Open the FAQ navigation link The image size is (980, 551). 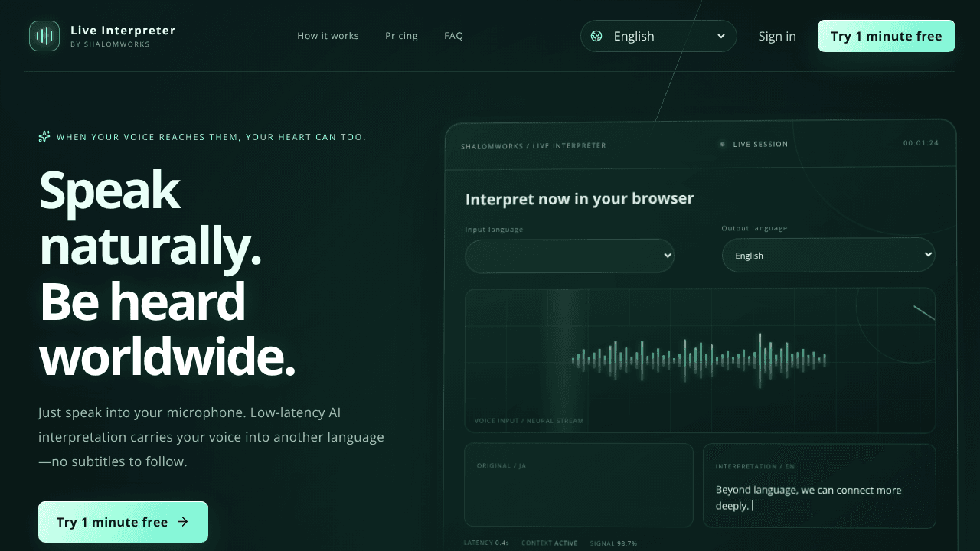pos(453,36)
